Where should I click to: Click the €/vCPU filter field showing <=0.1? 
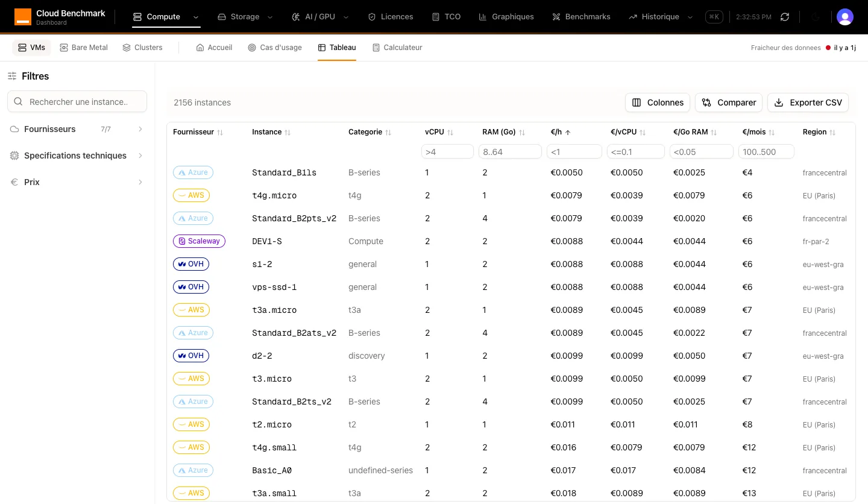636,151
